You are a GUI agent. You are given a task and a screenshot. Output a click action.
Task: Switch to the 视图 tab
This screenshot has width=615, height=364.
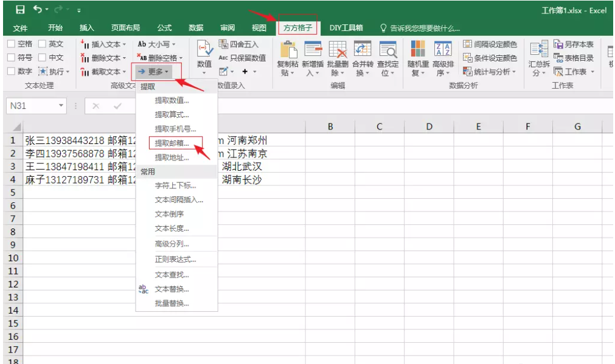click(259, 28)
